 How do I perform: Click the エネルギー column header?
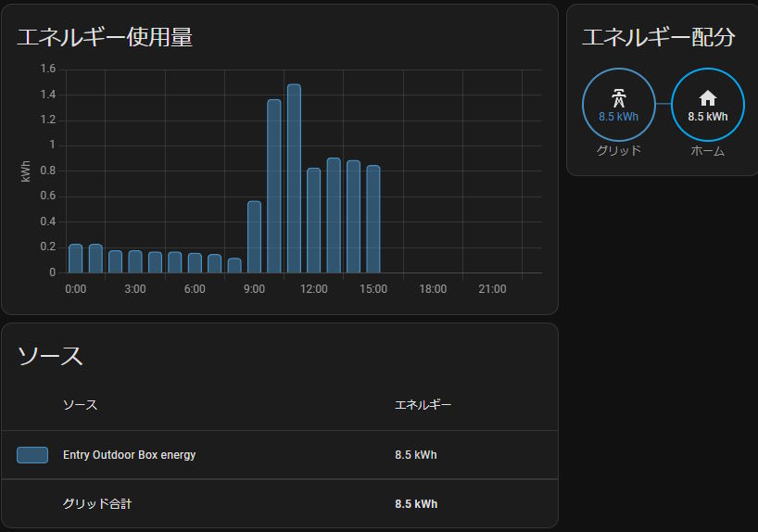pos(423,405)
